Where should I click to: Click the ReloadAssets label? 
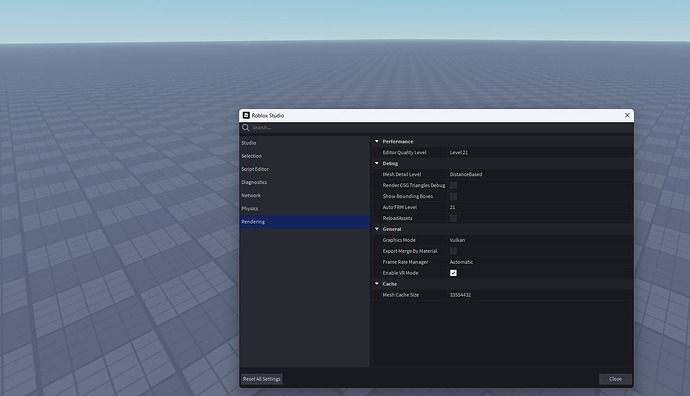[397, 218]
